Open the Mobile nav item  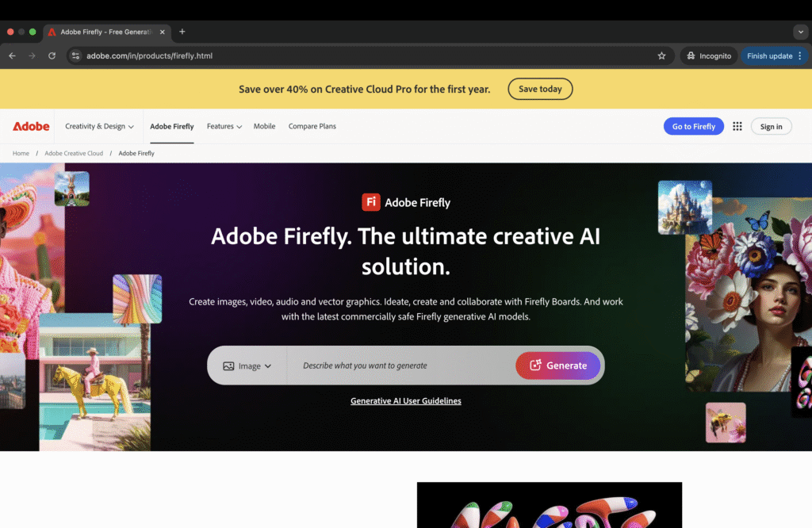pyautogui.click(x=264, y=126)
